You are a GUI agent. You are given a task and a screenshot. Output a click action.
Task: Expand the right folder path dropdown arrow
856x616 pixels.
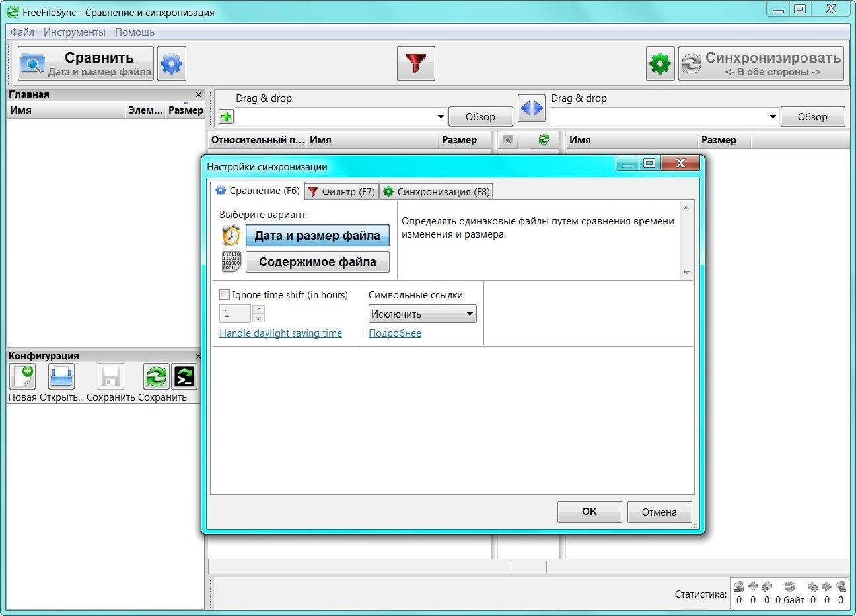click(773, 117)
